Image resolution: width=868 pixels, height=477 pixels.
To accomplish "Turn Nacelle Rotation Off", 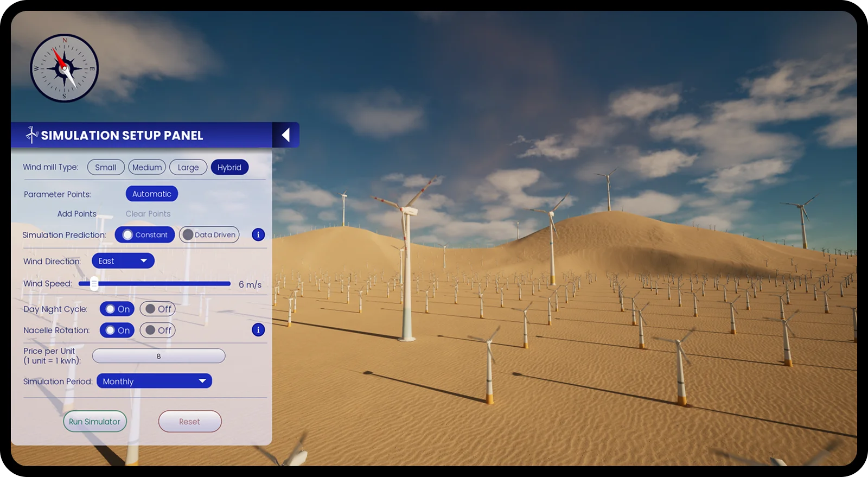I will tap(158, 330).
